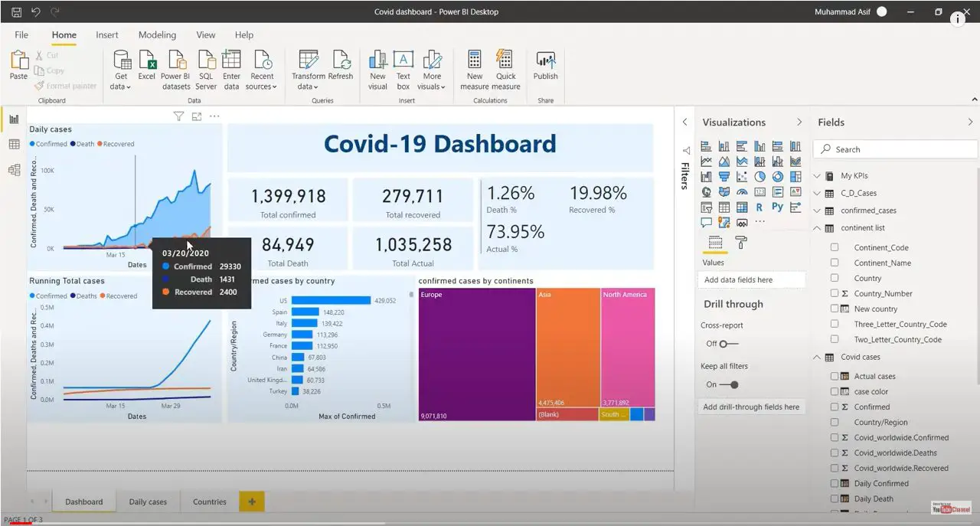Pick the funnel chart visual
The width and height of the screenshot is (980, 526).
click(x=724, y=177)
